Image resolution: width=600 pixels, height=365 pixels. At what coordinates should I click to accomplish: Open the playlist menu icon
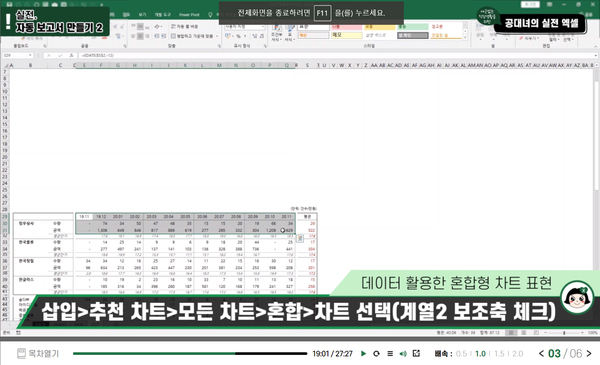tap(390, 354)
